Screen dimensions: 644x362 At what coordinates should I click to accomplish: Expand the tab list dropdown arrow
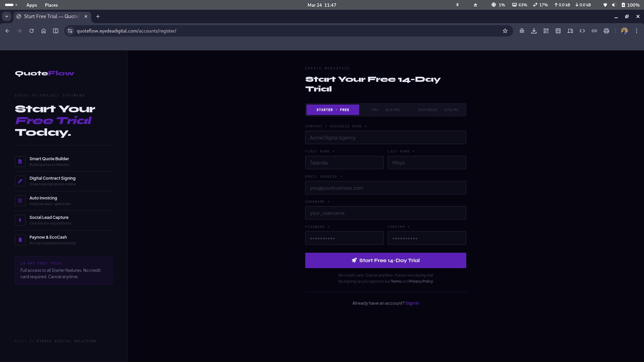point(7,16)
